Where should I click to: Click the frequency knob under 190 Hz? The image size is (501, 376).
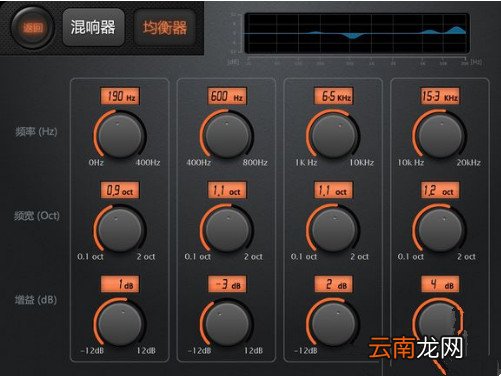[120, 136]
